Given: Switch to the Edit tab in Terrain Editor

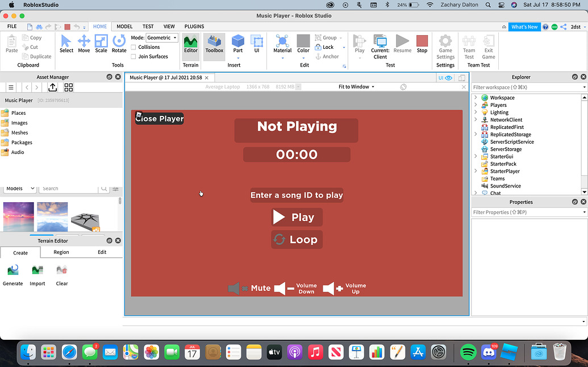Looking at the screenshot, I should (102, 252).
